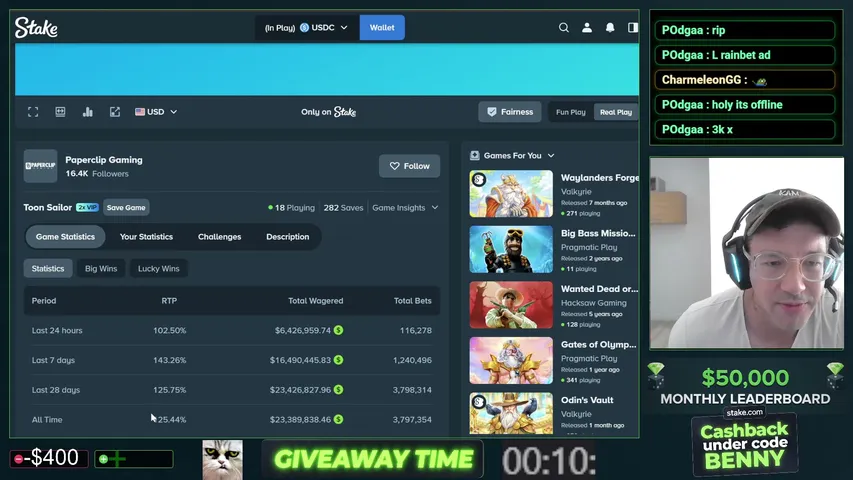
Task: Open the Fairness button
Action: (510, 112)
